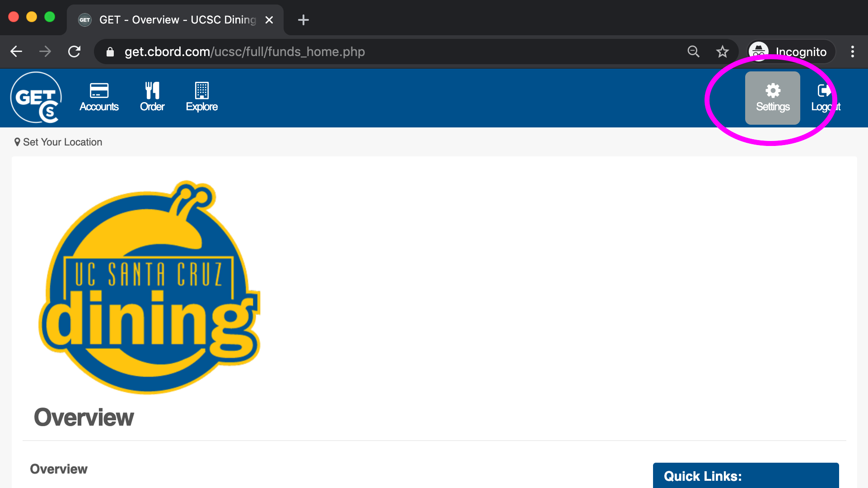Reload the current page
Viewport: 868px width, 488px height.
(74, 52)
